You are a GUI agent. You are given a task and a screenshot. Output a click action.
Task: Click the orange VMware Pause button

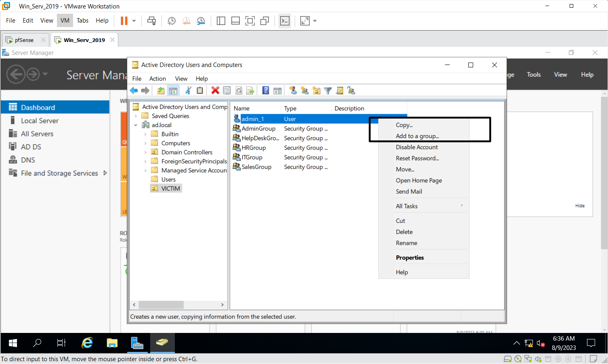coord(124,21)
